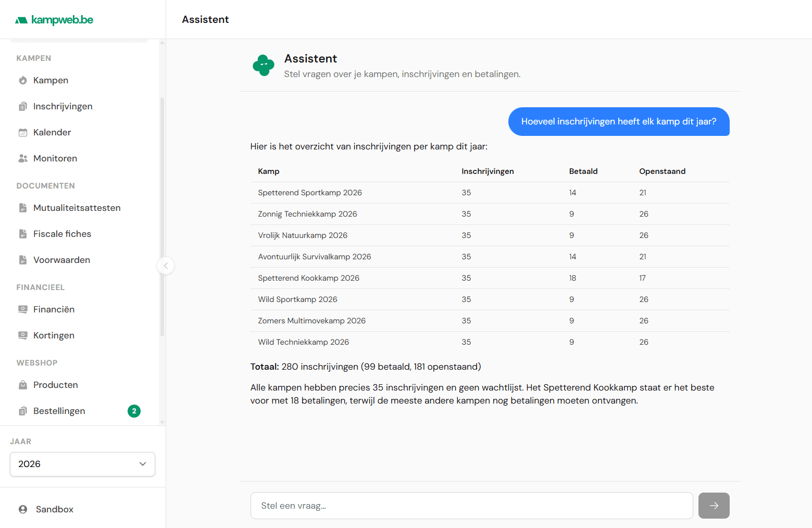Click the Financiën money icon
The width and height of the screenshot is (812, 528).
[x=23, y=309]
